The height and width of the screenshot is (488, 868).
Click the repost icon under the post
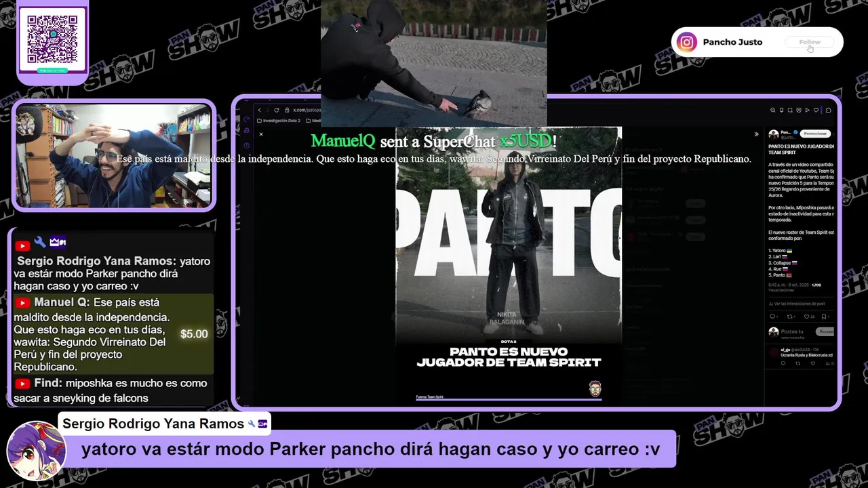click(789, 317)
